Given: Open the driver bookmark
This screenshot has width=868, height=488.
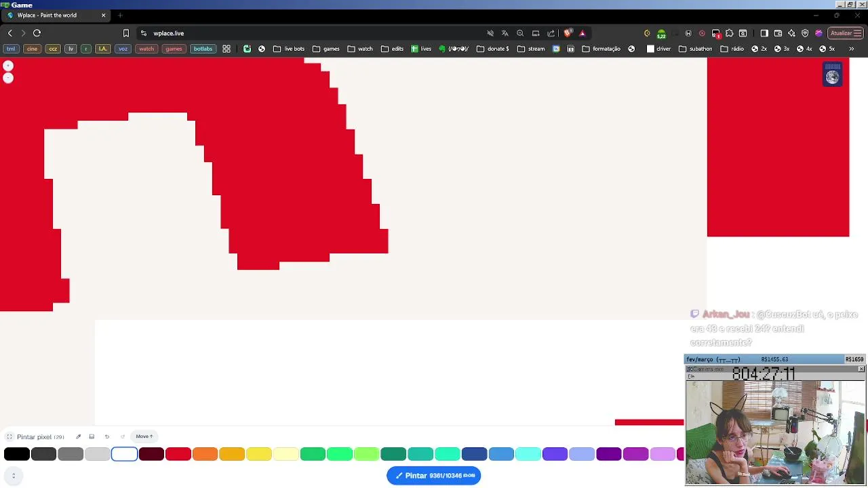Looking at the screenshot, I should [x=658, y=49].
